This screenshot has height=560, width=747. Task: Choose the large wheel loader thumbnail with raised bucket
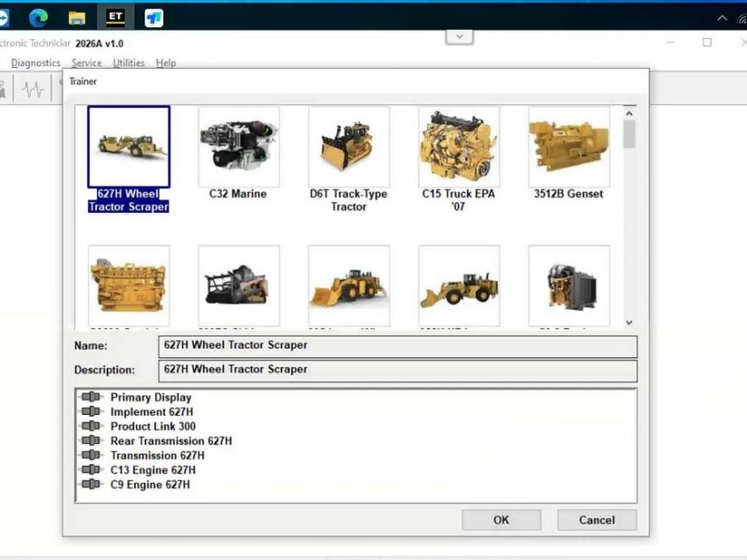click(x=349, y=286)
